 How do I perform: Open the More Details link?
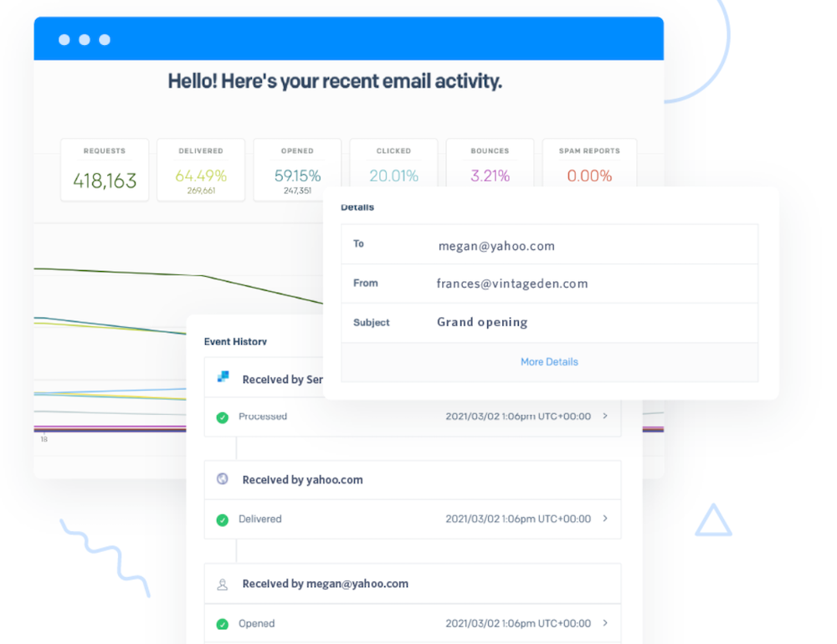tap(549, 362)
